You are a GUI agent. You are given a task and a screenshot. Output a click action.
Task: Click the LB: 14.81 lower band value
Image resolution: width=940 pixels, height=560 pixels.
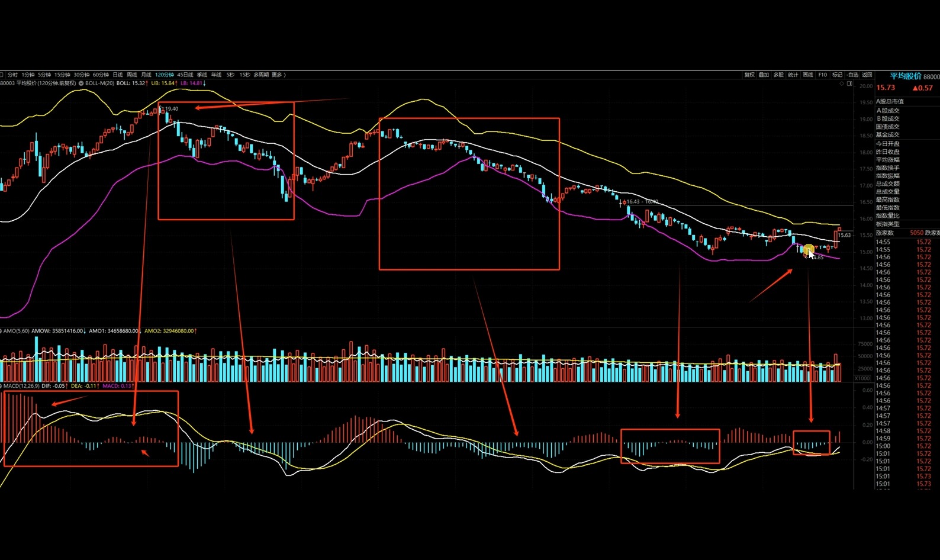(193, 83)
